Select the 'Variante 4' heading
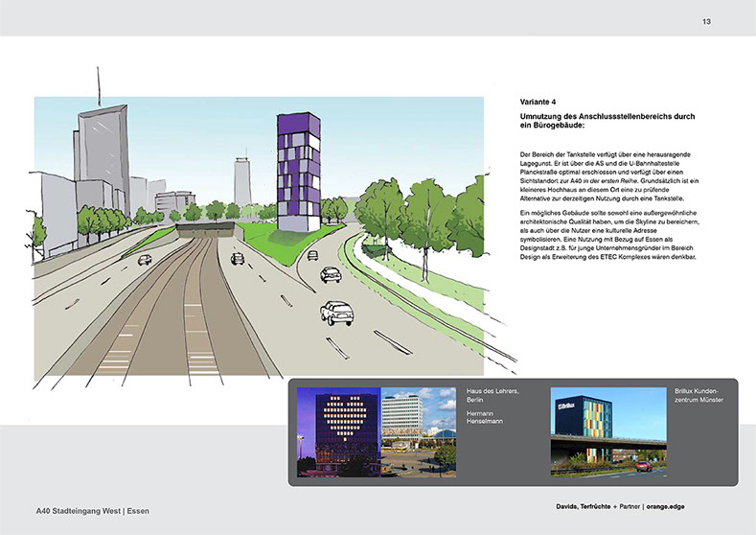756x535 pixels. (x=538, y=102)
